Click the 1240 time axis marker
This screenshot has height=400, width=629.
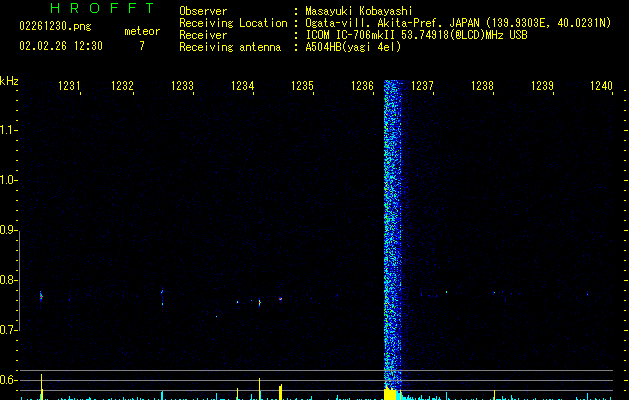click(x=601, y=85)
